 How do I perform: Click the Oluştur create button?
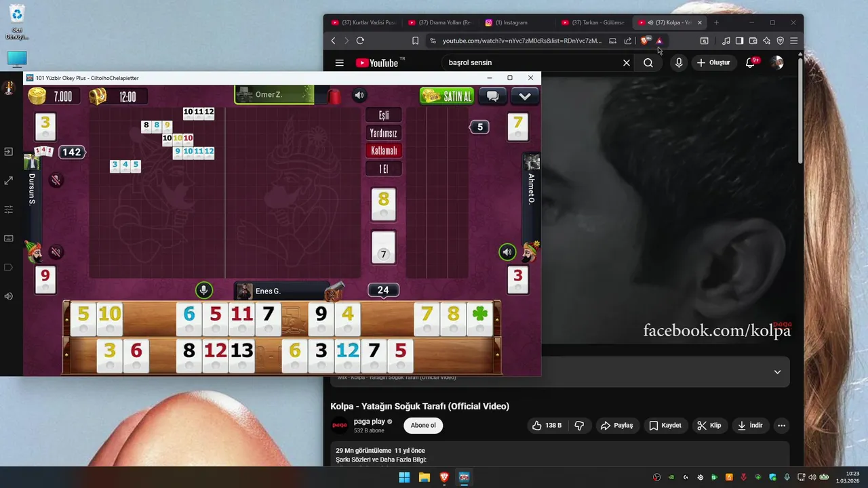pos(714,62)
